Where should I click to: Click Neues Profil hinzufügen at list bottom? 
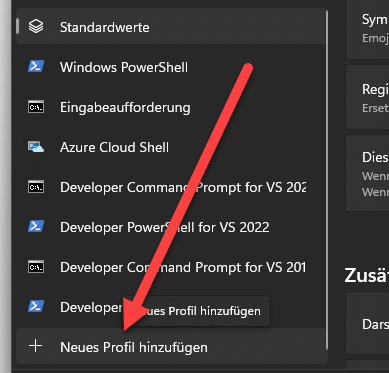coord(171,347)
